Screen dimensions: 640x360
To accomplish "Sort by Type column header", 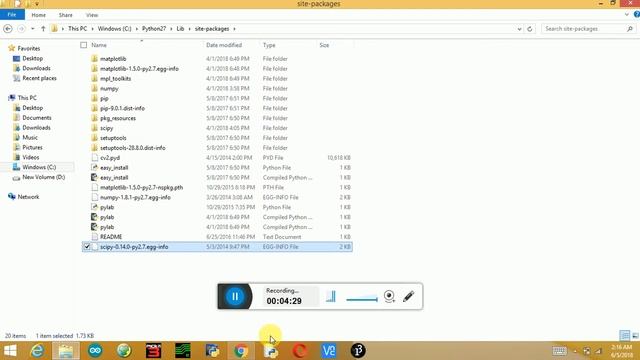I will [269, 45].
